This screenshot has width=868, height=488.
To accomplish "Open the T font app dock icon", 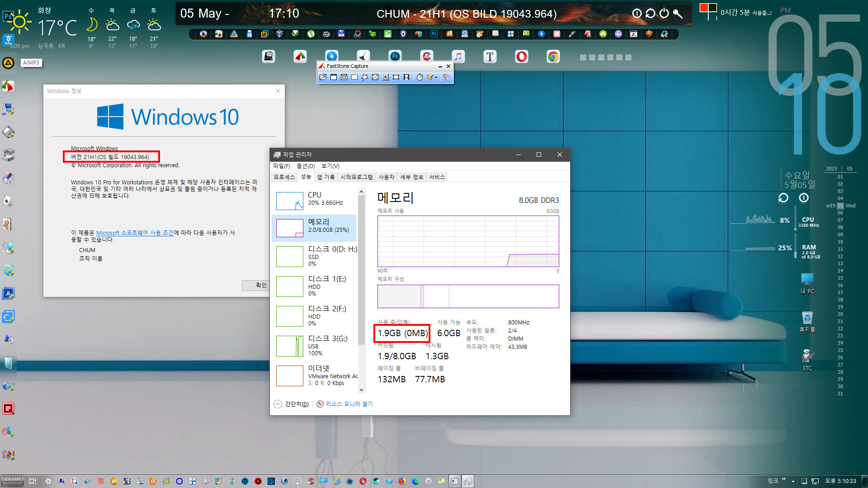I will [x=490, y=56].
